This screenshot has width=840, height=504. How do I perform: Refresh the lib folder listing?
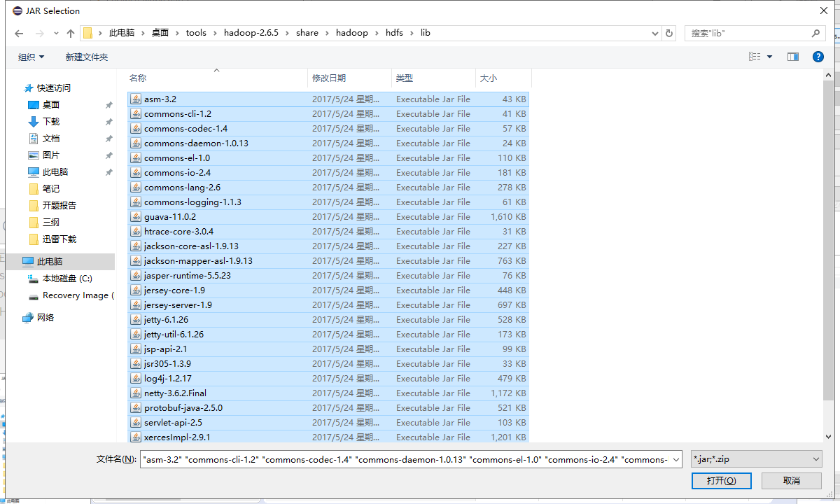(x=669, y=33)
